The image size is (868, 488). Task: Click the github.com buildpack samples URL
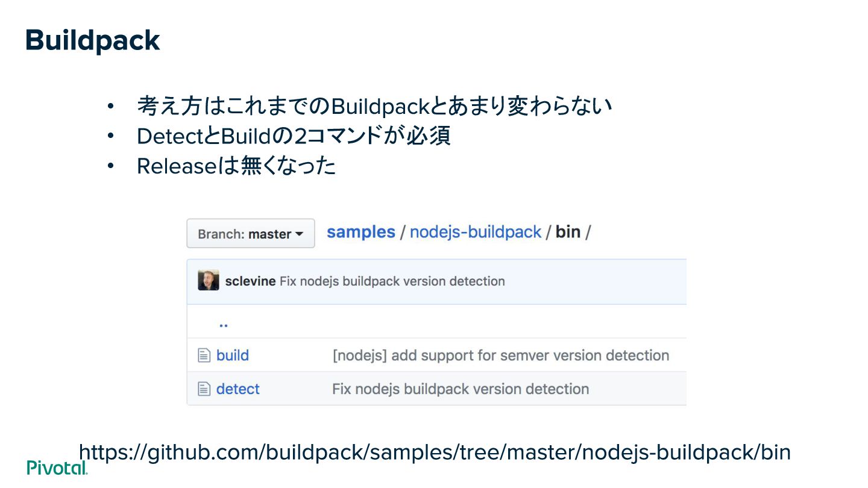pyautogui.click(x=435, y=452)
